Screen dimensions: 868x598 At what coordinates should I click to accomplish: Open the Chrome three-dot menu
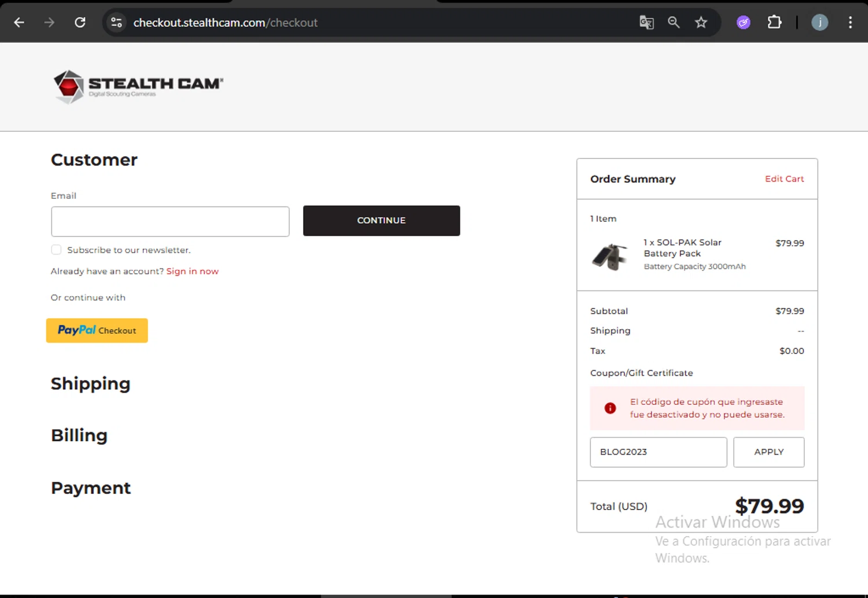(x=850, y=23)
